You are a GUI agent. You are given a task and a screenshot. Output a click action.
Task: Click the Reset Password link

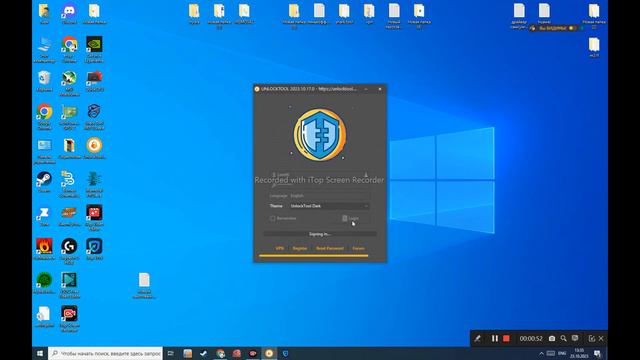coord(330,248)
